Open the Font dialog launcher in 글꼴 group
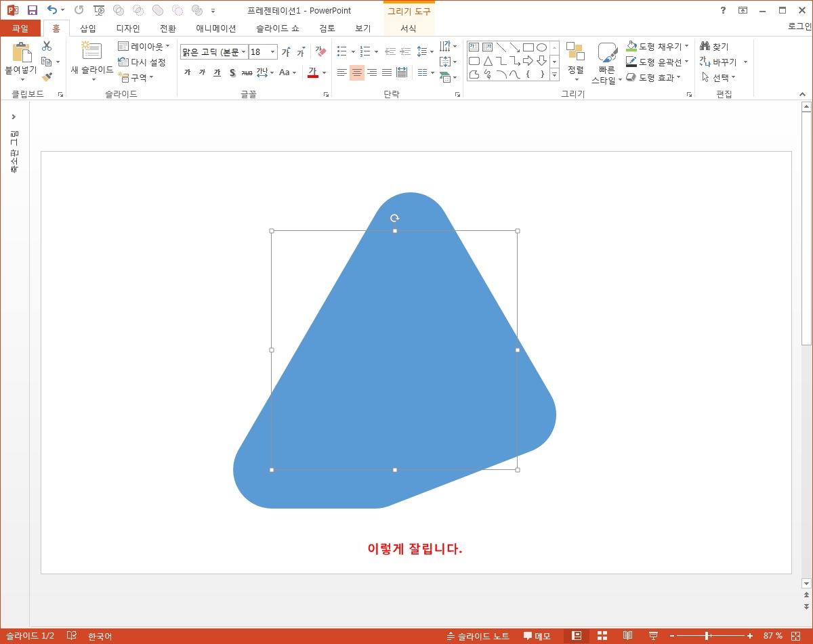813x644 pixels. click(326, 94)
